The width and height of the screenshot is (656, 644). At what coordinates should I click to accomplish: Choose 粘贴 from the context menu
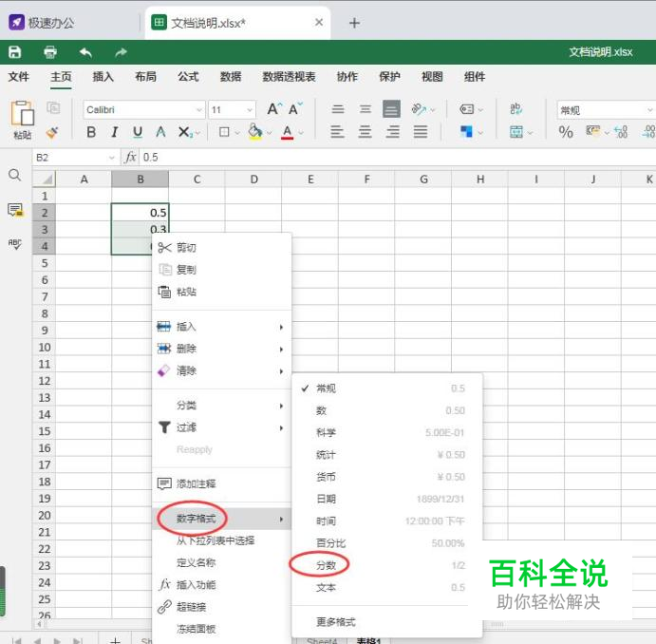[221, 292]
